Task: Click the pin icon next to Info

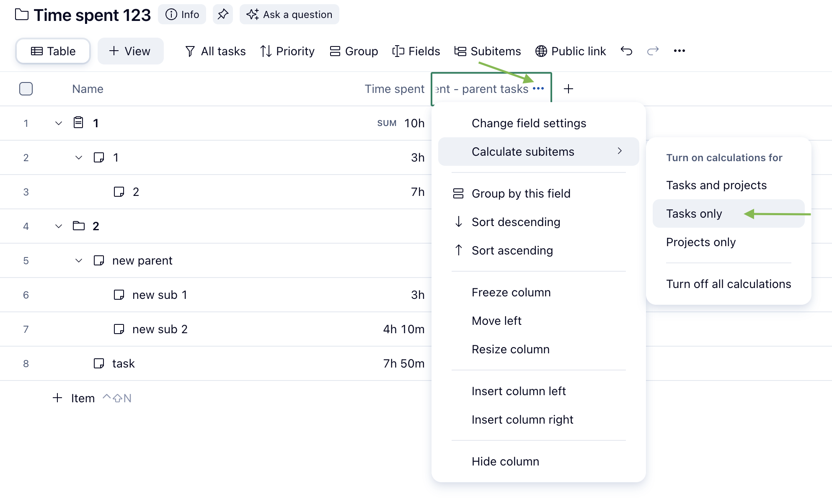Action: [222, 14]
